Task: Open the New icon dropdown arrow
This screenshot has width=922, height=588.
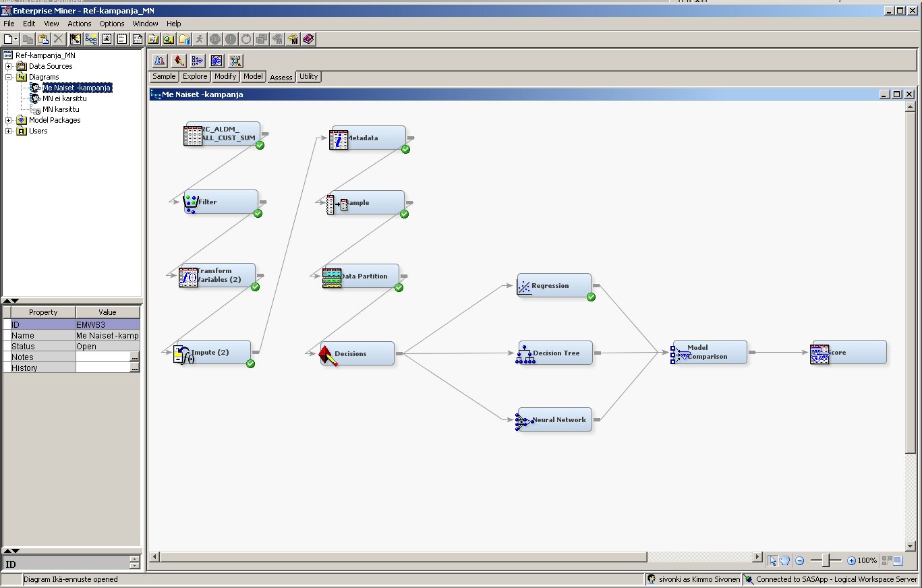Action: pos(16,40)
